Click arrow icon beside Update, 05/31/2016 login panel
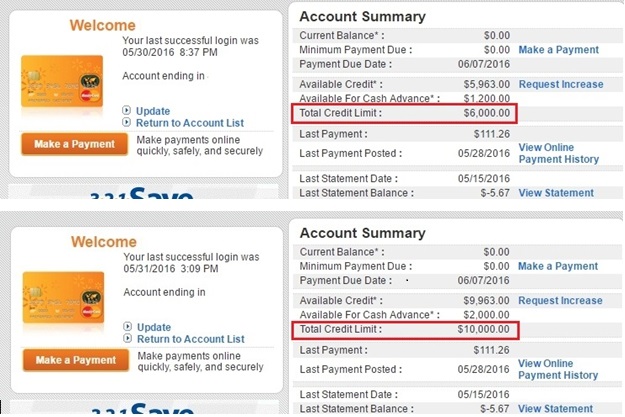This screenshot has height=417, width=625. coord(127,328)
